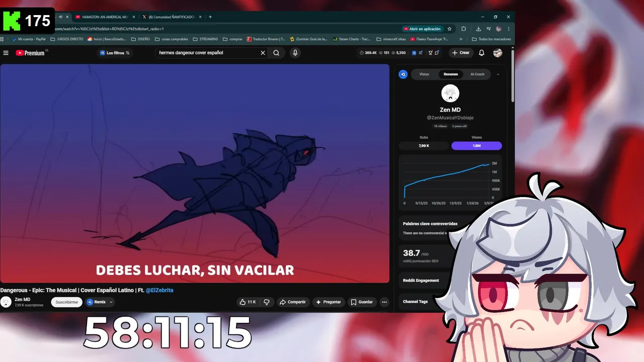Open STREAMING bookmark folder

click(205, 39)
